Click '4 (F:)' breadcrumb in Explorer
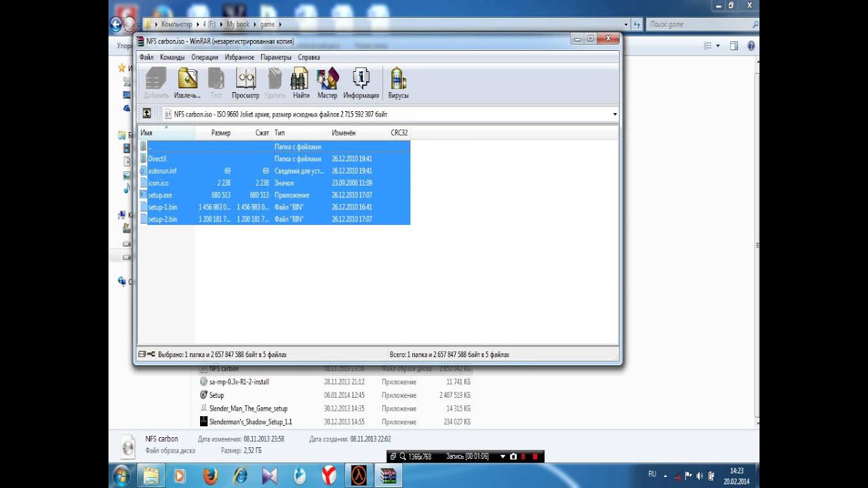This screenshot has width=868, height=488. coord(210,24)
